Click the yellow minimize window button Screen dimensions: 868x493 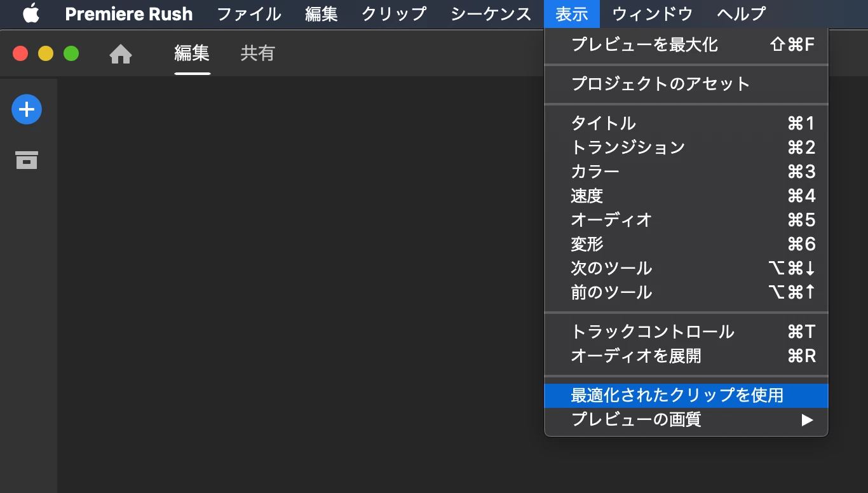(46, 53)
